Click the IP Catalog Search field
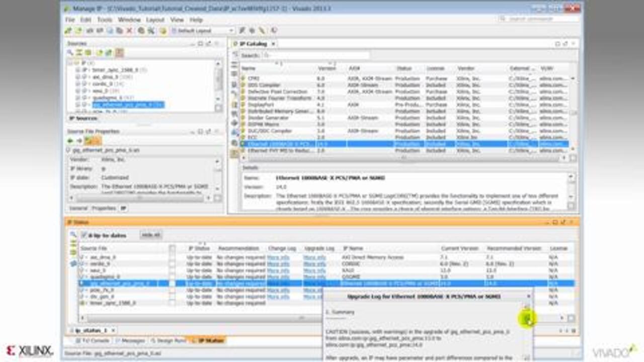Image resolution: width=644 pixels, height=362 pixels. click(316, 55)
